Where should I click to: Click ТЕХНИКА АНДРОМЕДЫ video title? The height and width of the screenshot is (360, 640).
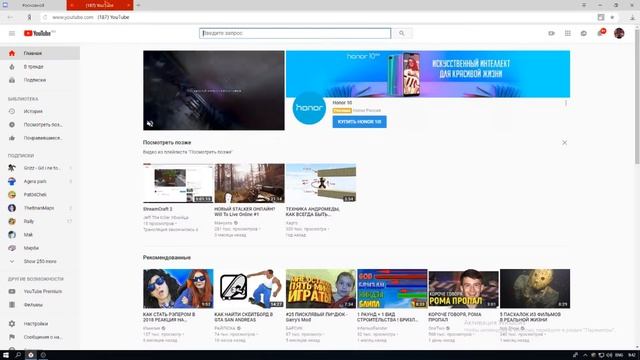313,211
